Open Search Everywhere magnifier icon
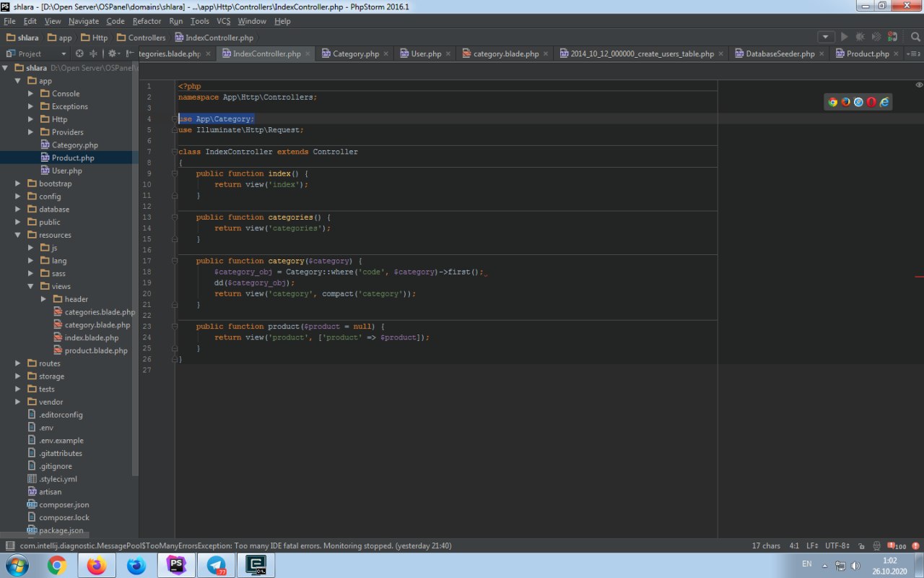This screenshot has width=924, height=578. [x=915, y=37]
